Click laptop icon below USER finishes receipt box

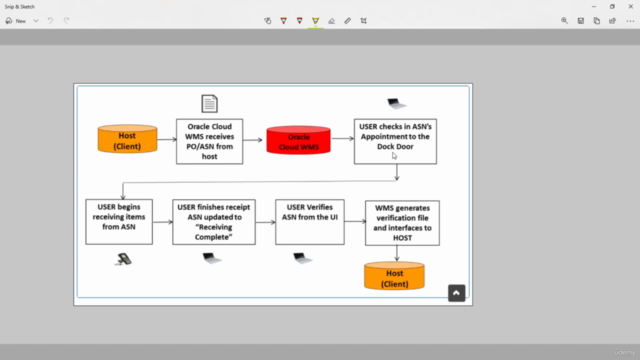(212, 258)
